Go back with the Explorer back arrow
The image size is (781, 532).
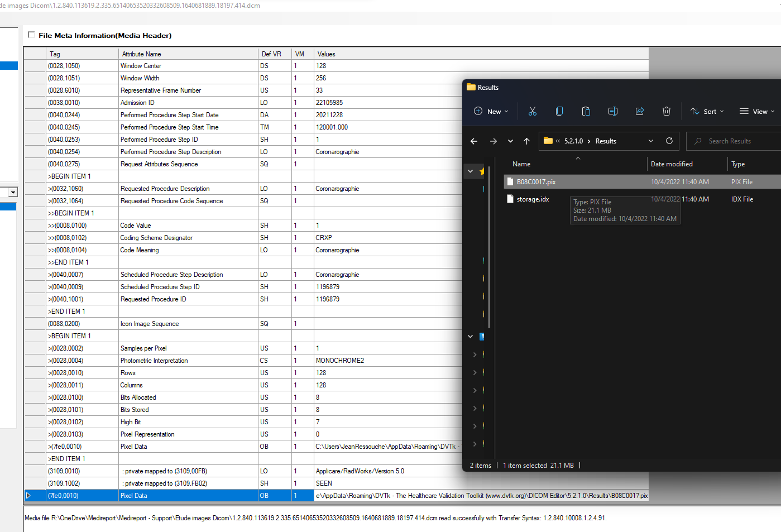[474, 141]
